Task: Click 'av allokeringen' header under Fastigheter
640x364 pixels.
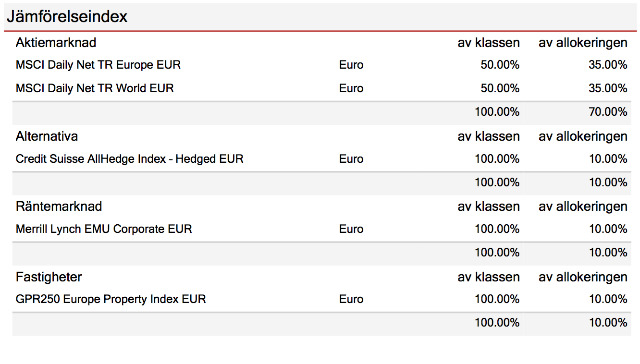Action: click(583, 277)
